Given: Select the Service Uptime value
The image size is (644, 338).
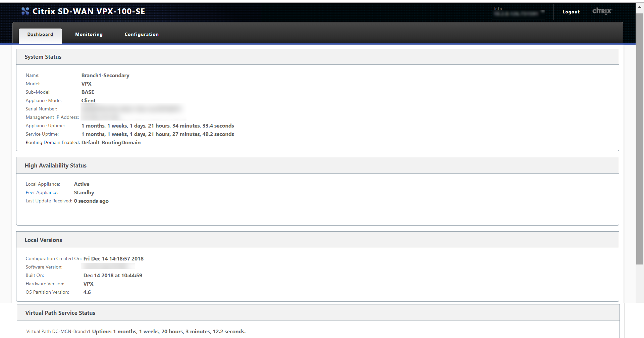Looking at the screenshot, I should point(158,134).
